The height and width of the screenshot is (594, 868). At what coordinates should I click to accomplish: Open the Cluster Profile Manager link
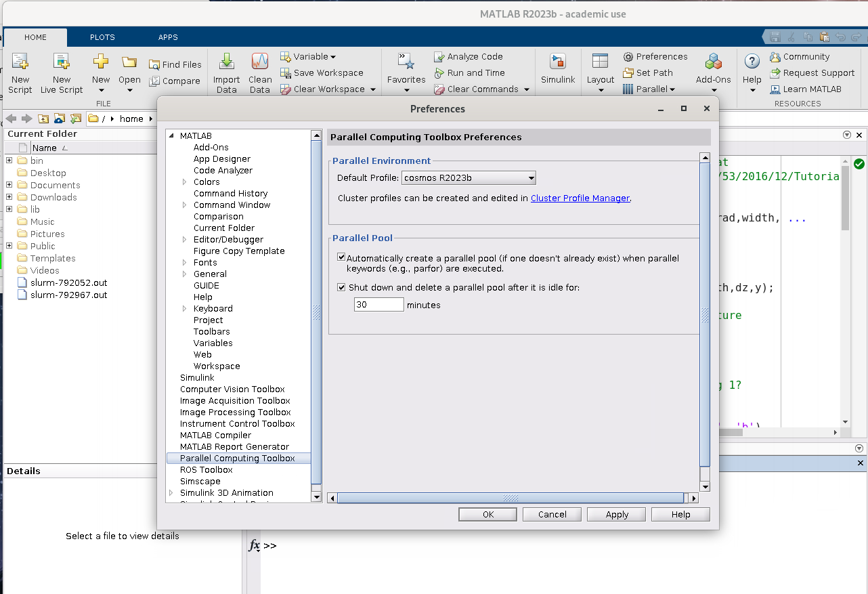pos(580,198)
